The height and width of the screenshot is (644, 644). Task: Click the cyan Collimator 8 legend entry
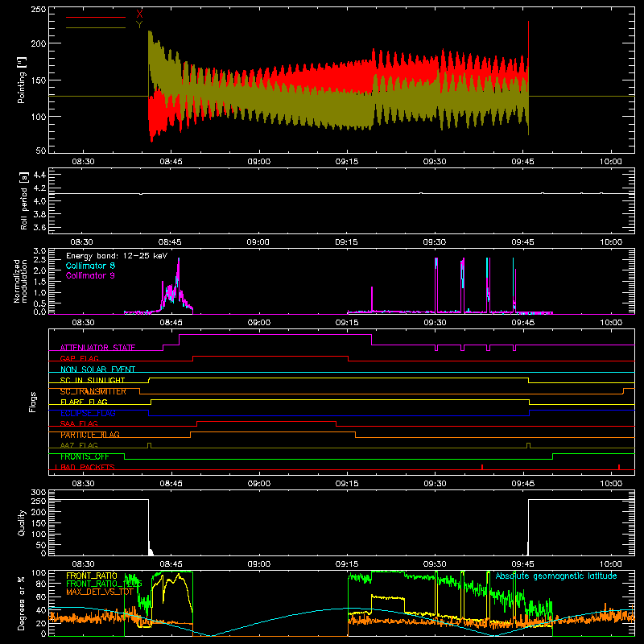(x=90, y=266)
